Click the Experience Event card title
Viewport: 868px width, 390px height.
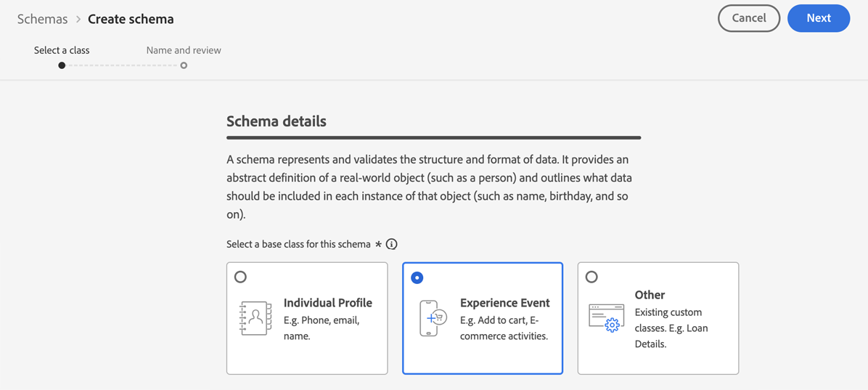(504, 303)
